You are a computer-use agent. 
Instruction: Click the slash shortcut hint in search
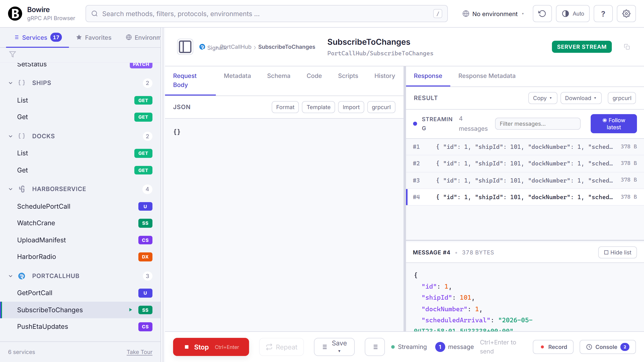click(x=438, y=14)
